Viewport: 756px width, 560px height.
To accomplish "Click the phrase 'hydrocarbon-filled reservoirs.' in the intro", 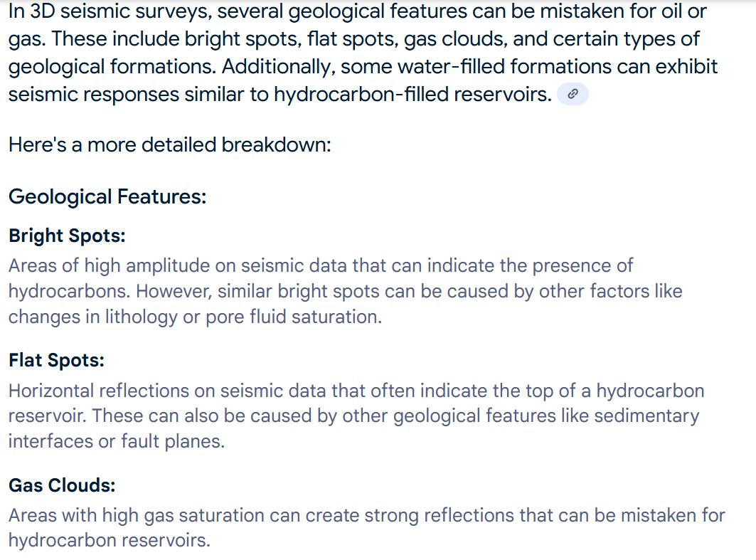I will coord(412,94).
